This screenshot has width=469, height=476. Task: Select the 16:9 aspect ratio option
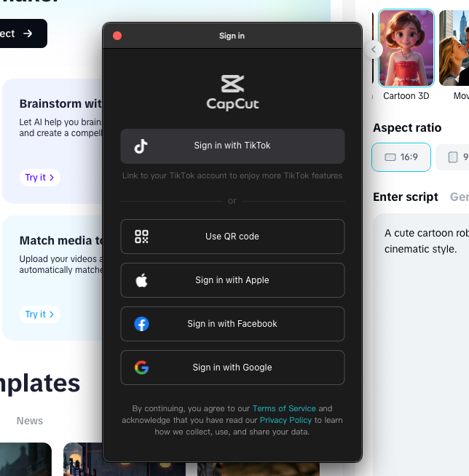401,157
